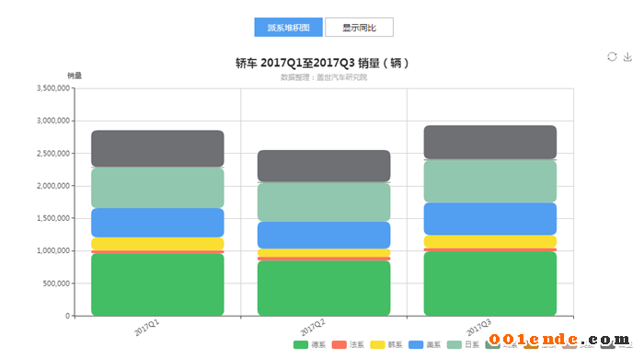The height and width of the screenshot is (359, 644).
Task: Toggle the 日系 legend series
Action: tap(463, 344)
